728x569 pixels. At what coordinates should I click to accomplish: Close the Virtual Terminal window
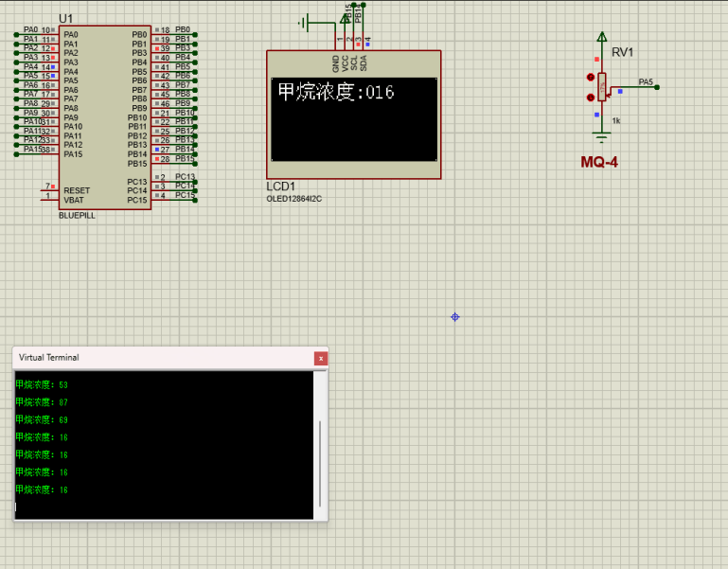(321, 358)
